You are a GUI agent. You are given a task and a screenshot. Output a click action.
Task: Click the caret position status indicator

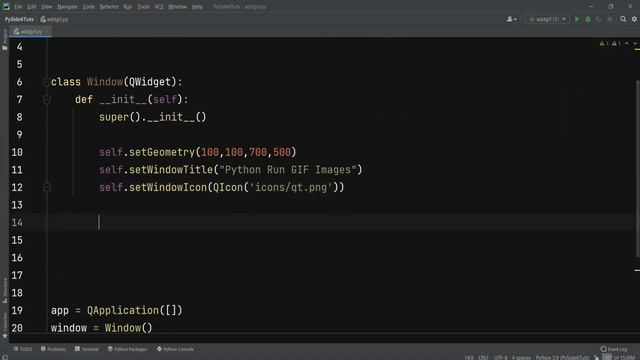coord(469,358)
